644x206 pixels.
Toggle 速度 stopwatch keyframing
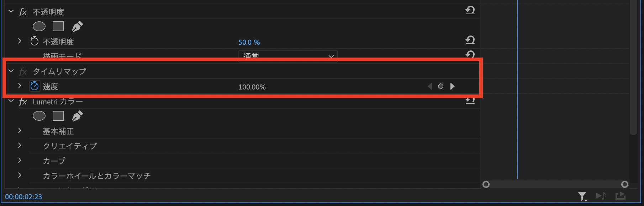(x=35, y=86)
